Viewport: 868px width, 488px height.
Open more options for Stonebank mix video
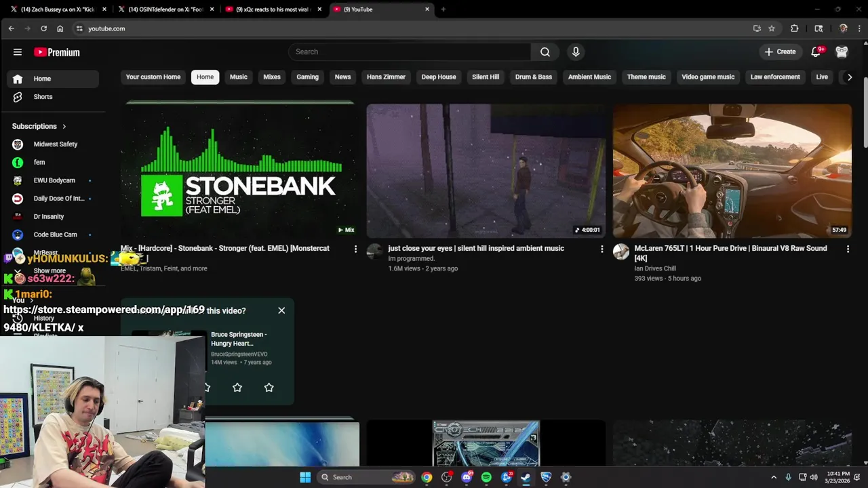[x=355, y=249]
